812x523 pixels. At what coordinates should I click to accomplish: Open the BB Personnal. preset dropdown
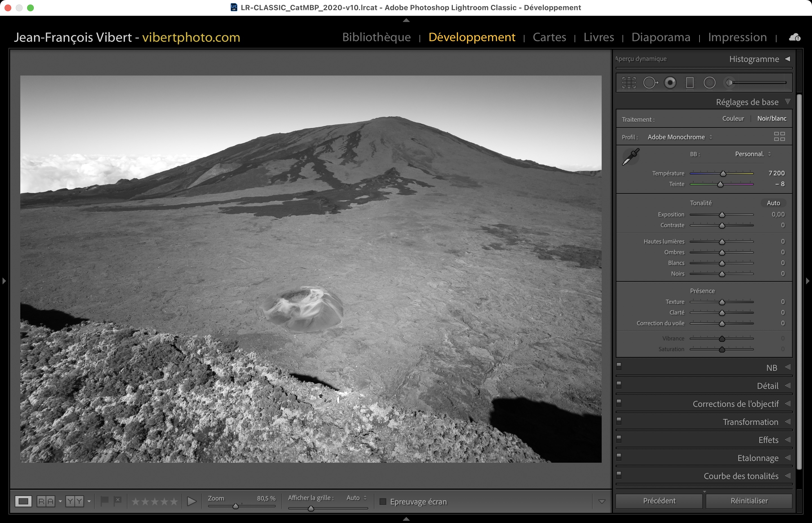[753, 154]
